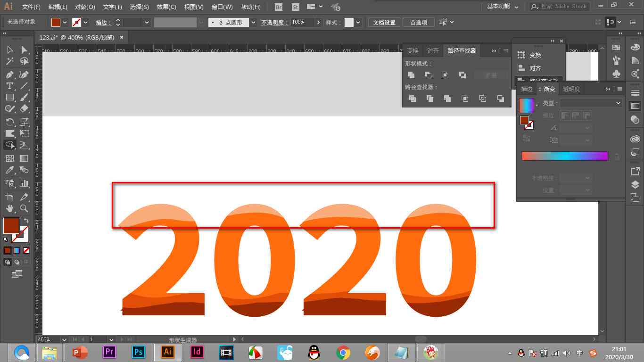Select the Symbol Sprayer tool
The height and width of the screenshot is (362, 644).
coord(9,183)
